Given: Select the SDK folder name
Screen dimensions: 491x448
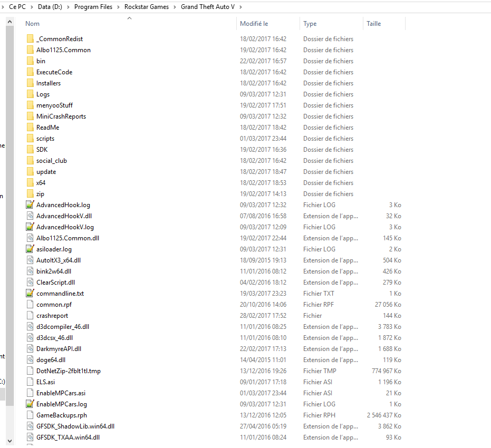Looking at the screenshot, I should click(42, 150).
